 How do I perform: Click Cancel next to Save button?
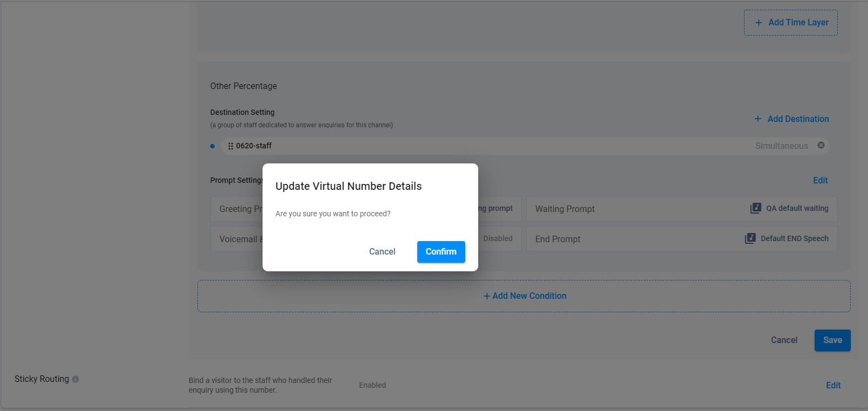(784, 340)
